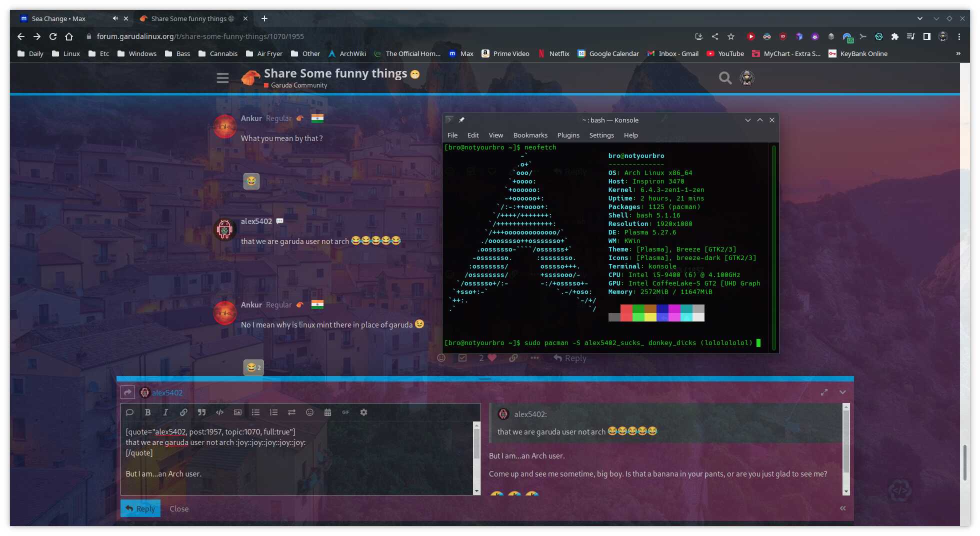The height and width of the screenshot is (536, 980).
Task: Toggle fullscreen mode for the composer
Action: tap(824, 392)
